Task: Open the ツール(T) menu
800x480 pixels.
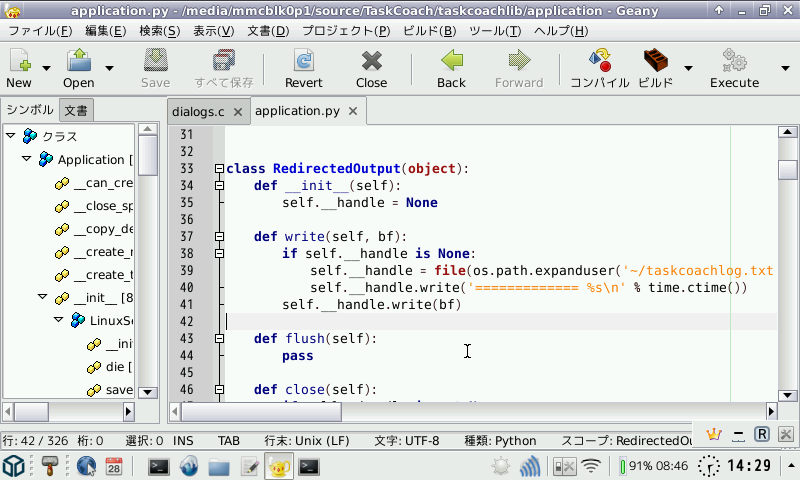Action: (495, 31)
